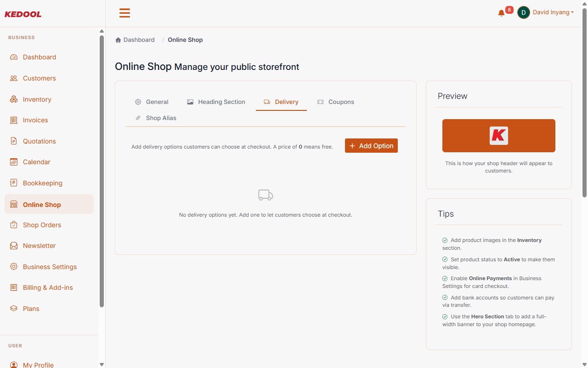Click the Newsletter envelope icon

click(x=14, y=246)
